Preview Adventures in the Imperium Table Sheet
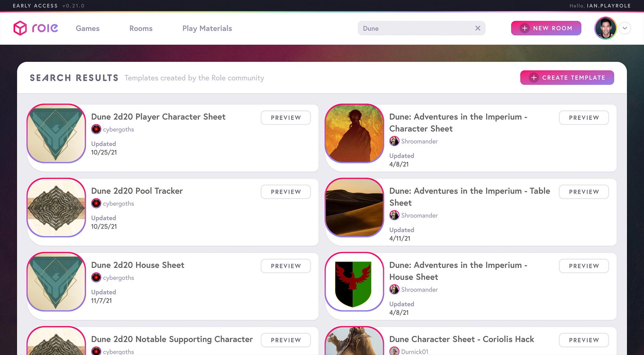The width and height of the screenshot is (644, 355). (584, 192)
